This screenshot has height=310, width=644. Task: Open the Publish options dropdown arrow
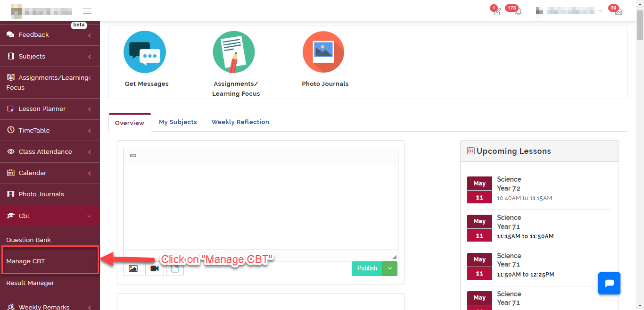(390, 268)
